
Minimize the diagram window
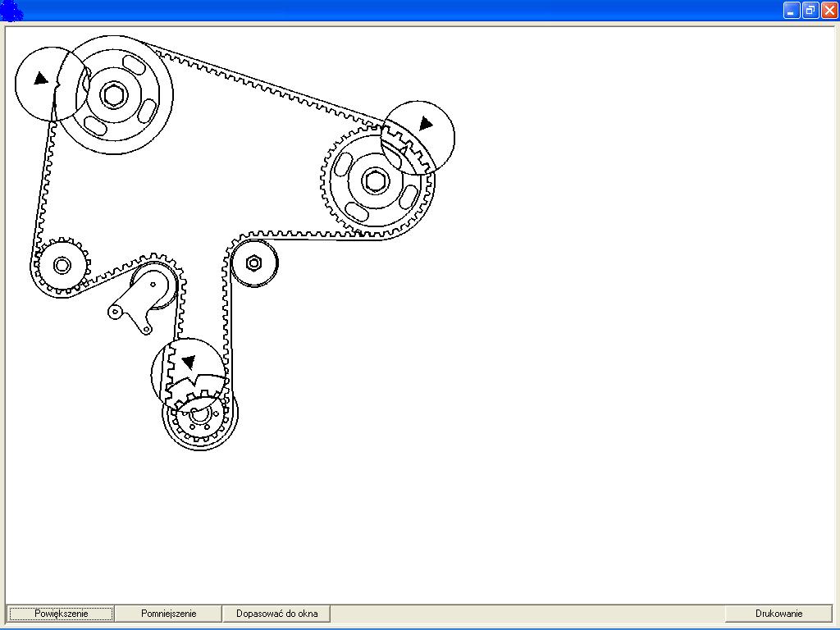point(791,10)
